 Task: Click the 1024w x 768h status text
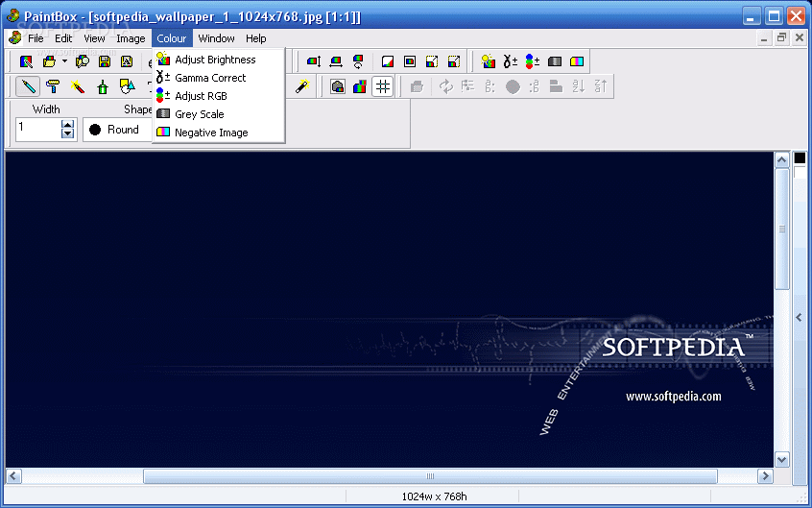[x=434, y=496]
